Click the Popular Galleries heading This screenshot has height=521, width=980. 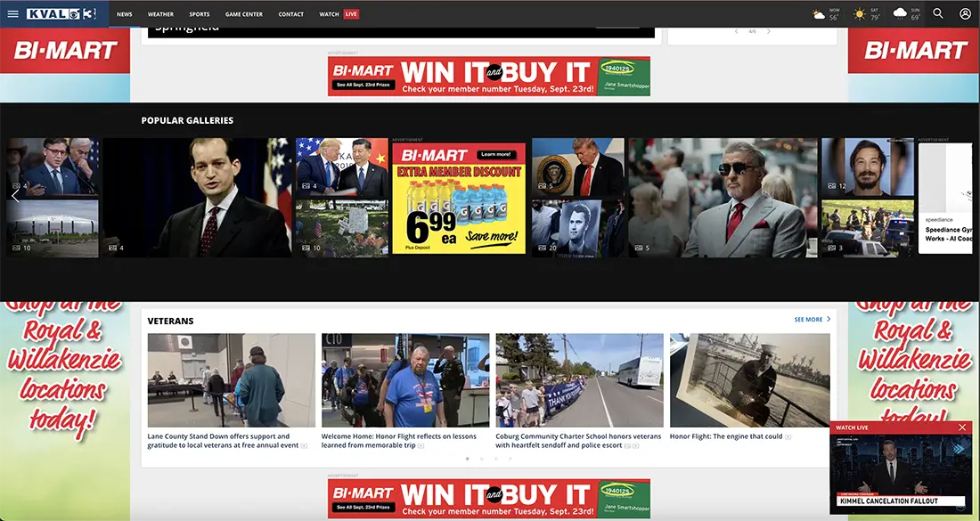coord(187,120)
